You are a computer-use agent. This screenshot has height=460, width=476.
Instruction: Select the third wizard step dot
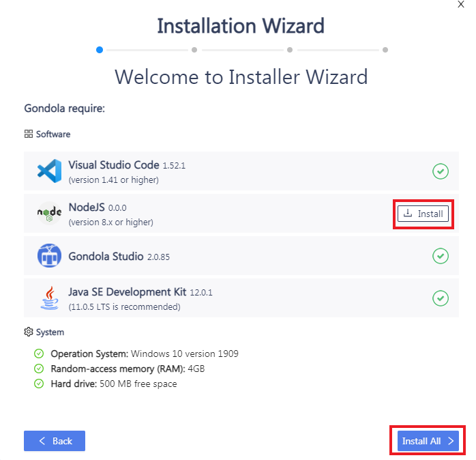pyautogui.click(x=290, y=50)
